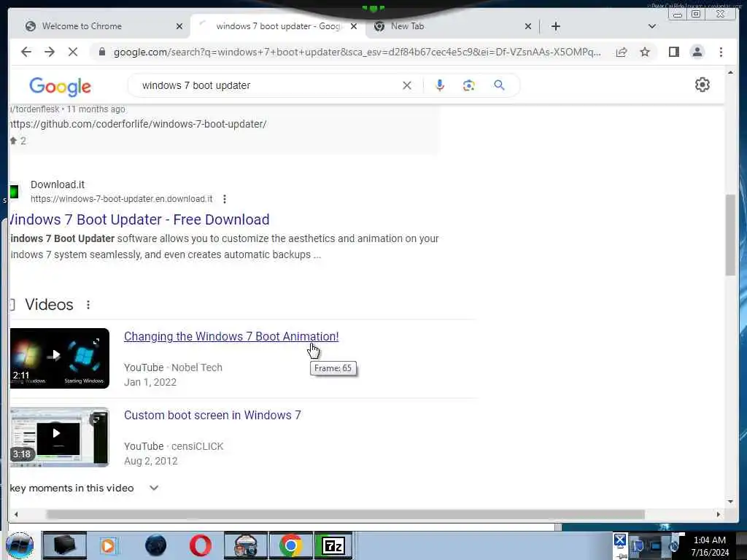
Task: Close the windows 7 boot updater tab
Action: pyautogui.click(x=354, y=26)
